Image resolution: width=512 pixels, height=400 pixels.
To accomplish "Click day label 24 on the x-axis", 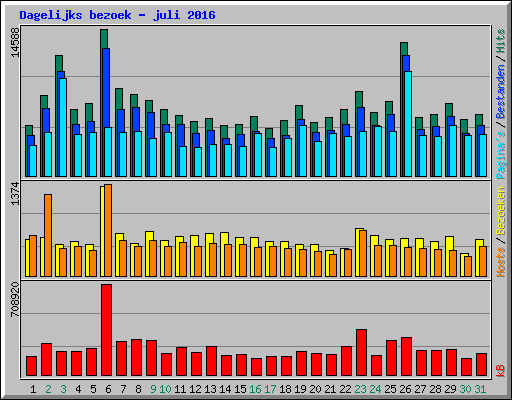I will [x=375, y=389].
